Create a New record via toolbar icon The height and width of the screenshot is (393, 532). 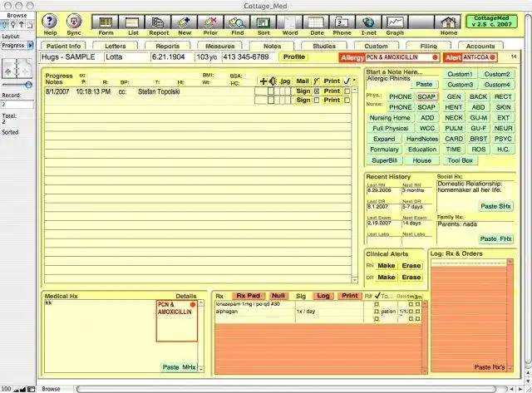(185, 22)
